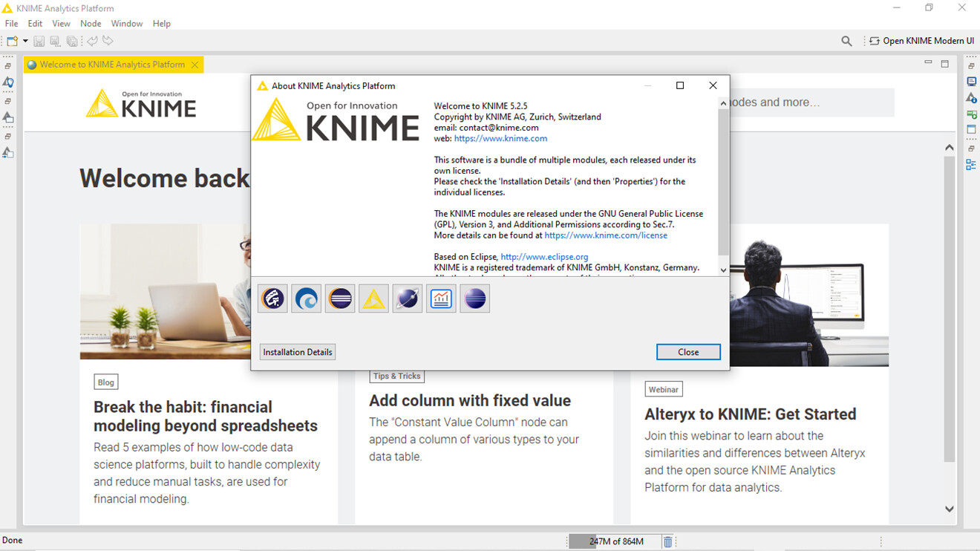Click the restore icon above the lightbulb icon
Image resolution: width=980 pixels, height=551 pixels.
click(8, 66)
